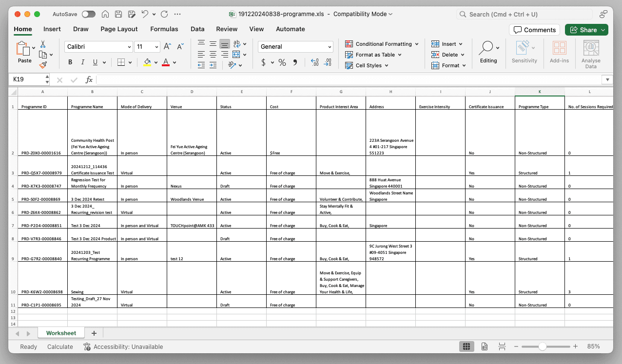This screenshot has height=364, width=622.
Task: Toggle the AutoSave switch
Action: [x=89, y=14]
